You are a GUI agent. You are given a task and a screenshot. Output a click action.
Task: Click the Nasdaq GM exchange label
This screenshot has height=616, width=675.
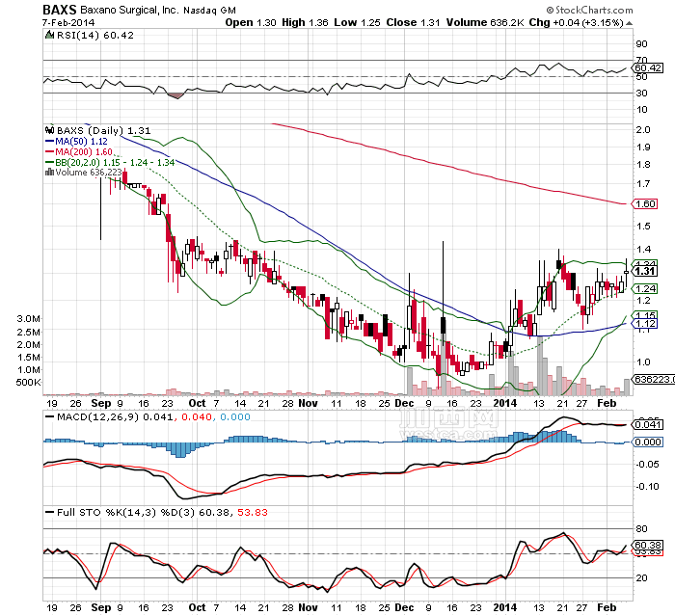click(209, 11)
